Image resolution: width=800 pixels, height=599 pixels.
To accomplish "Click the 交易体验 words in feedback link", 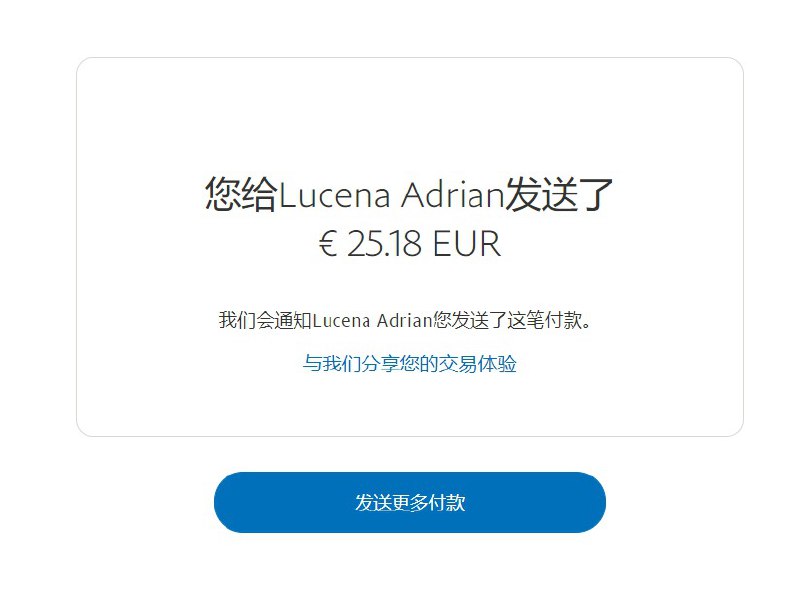I will 479,364.
